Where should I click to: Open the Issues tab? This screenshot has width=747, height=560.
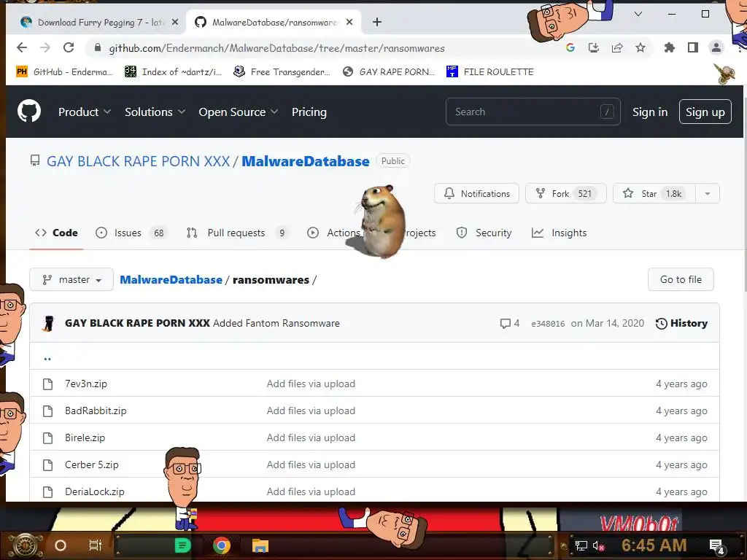click(131, 233)
